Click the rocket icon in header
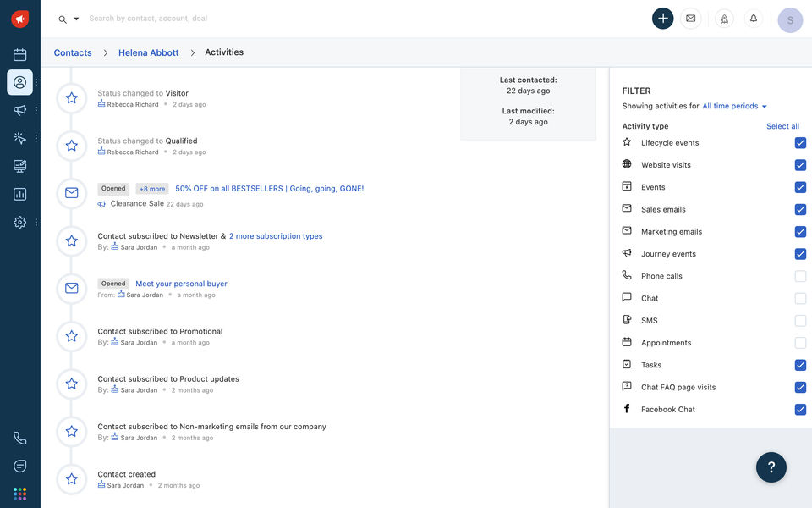Viewport: 812px width, 508px height. [724, 19]
